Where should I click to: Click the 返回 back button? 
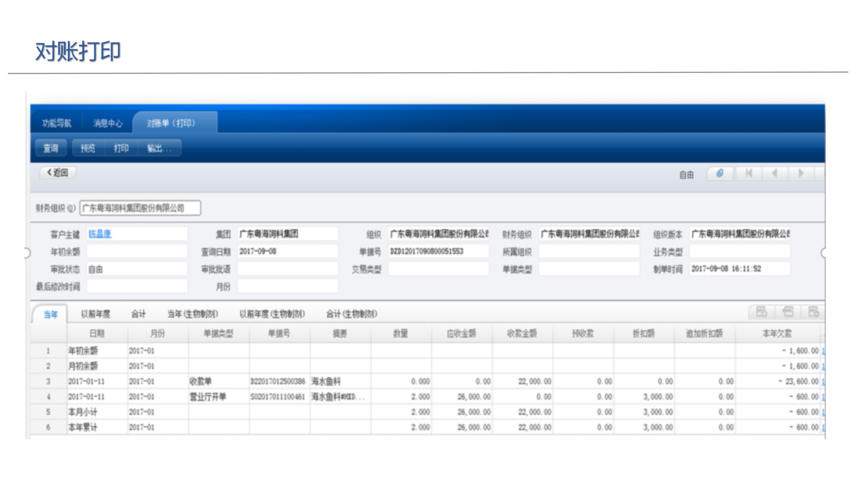click(x=58, y=172)
